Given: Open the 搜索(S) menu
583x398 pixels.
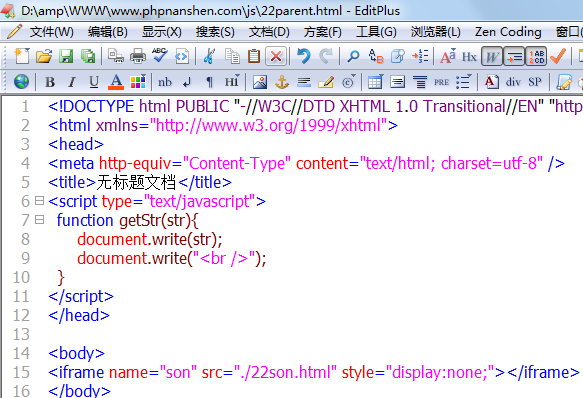Looking at the screenshot, I should [x=215, y=32].
